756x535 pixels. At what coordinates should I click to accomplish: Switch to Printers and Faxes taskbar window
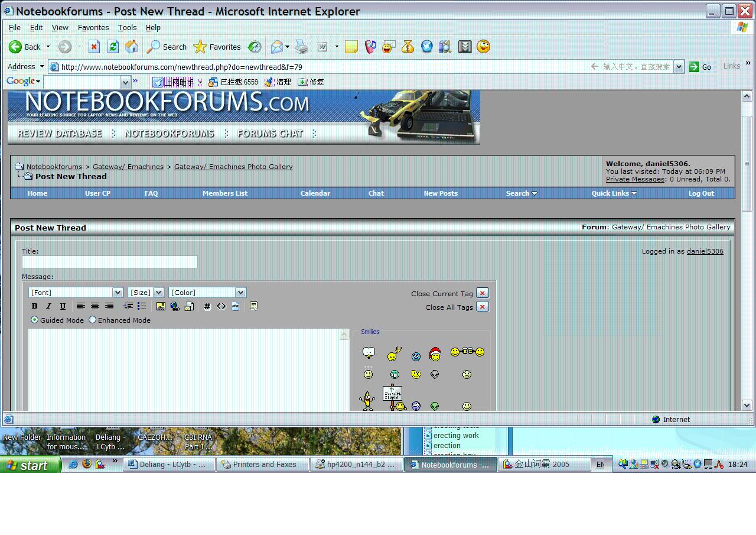tap(263, 465)
